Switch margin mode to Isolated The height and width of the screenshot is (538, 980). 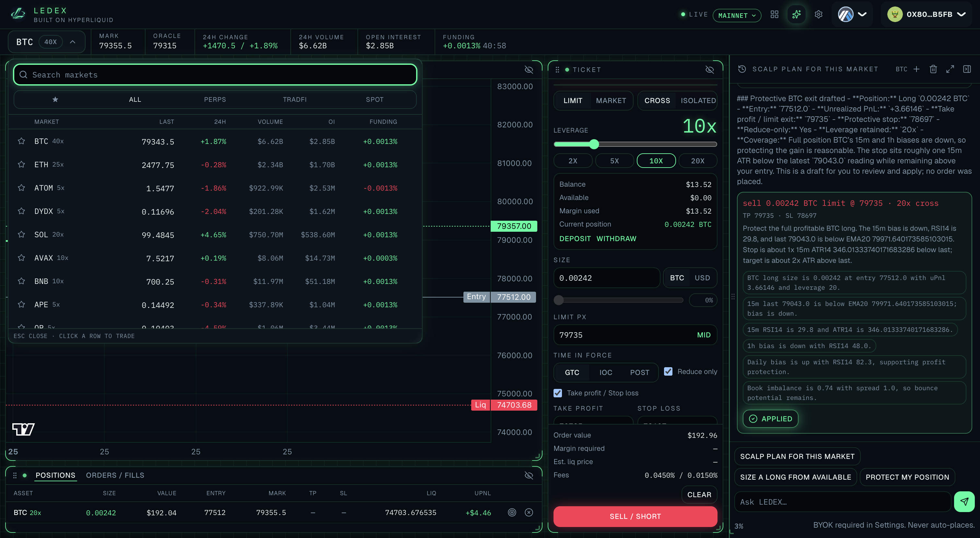[698, 100]
